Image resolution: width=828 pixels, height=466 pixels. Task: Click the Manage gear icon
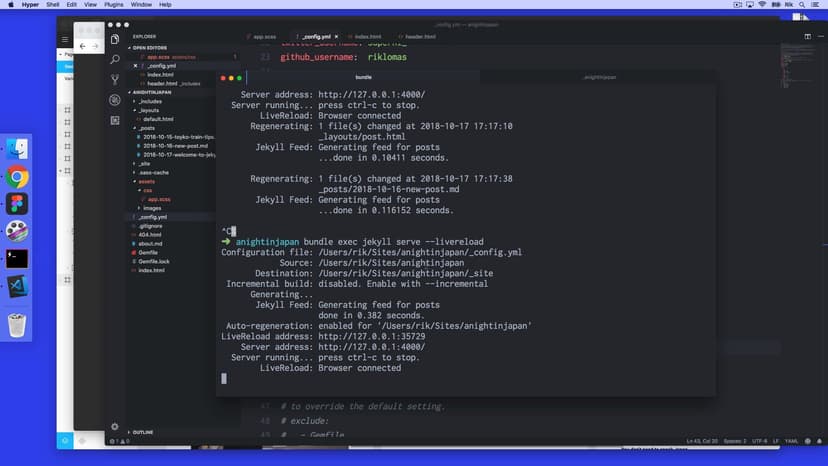pos(115,427)
